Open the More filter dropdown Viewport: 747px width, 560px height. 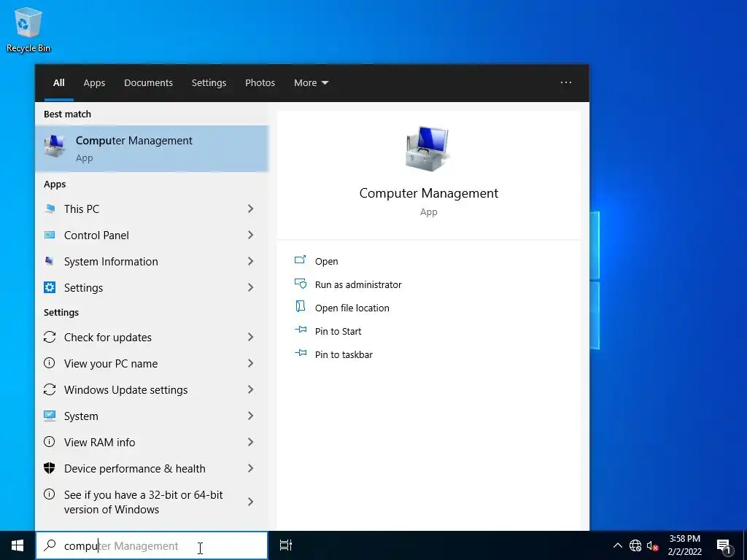(x=311, y=83)
